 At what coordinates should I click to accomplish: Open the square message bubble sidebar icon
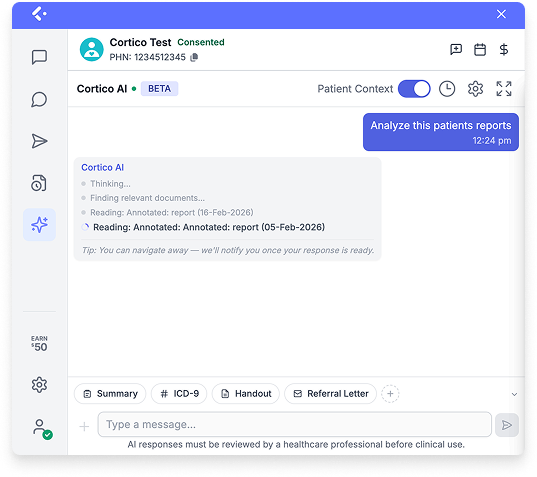coord(39,57)
